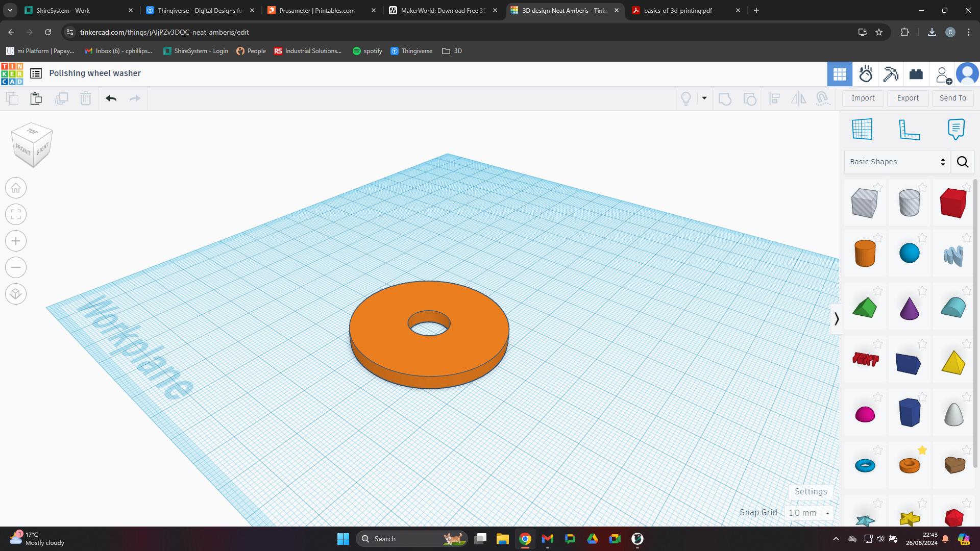The width and height of the screenshot is (980, 551).
Task: Click the Export button
Action: 908,98
